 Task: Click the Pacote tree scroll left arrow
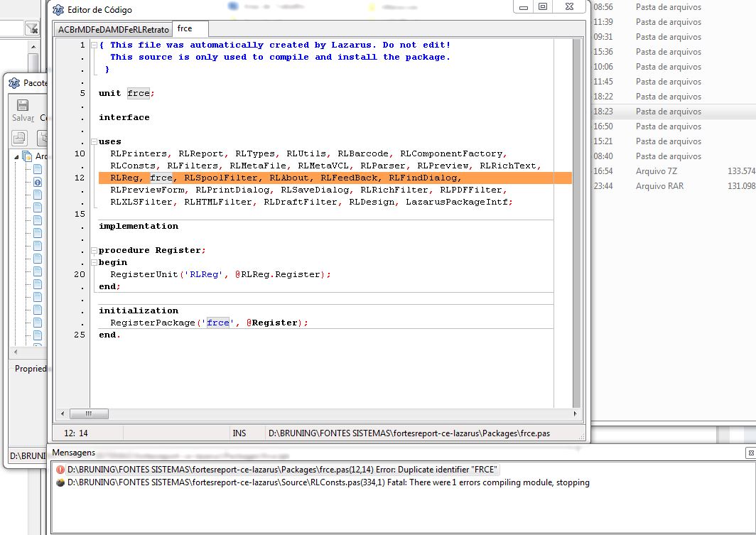point(16,352)
